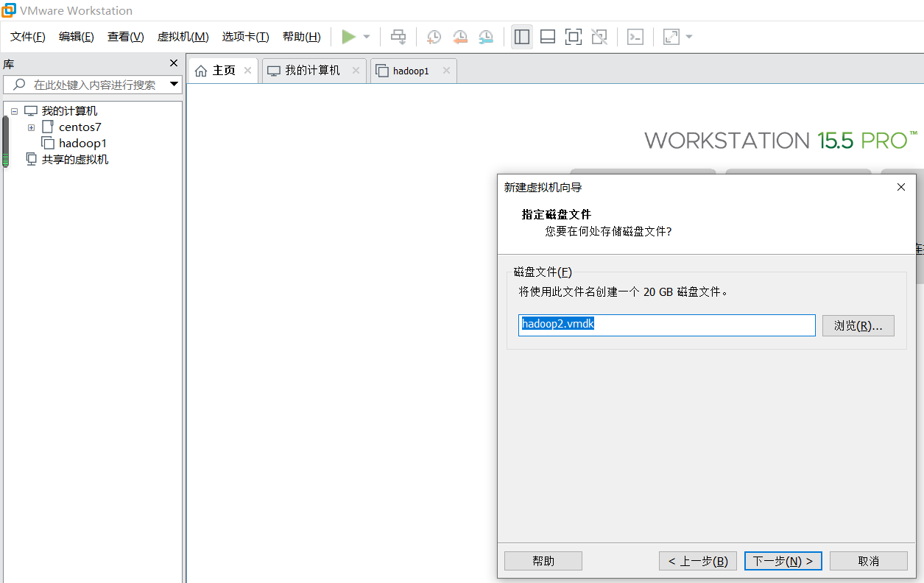
Task: Close the 库 library panel
Action: [174, 63]
